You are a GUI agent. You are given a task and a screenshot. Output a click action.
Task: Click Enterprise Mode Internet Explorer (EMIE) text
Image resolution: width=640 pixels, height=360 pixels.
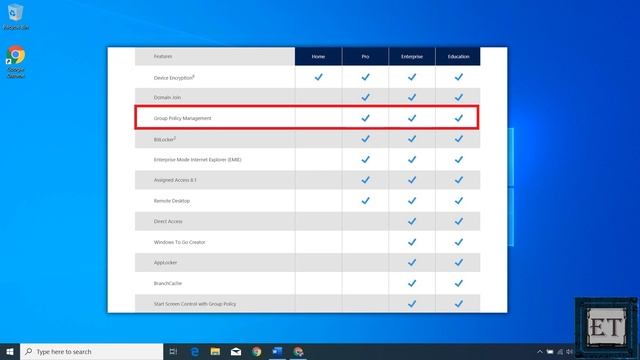[198, 160]
